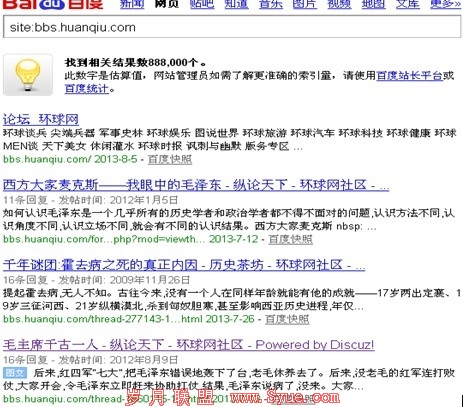Open the 地图 tab
Viewport: 463px width, 407px height.
(x=374, y=4)
